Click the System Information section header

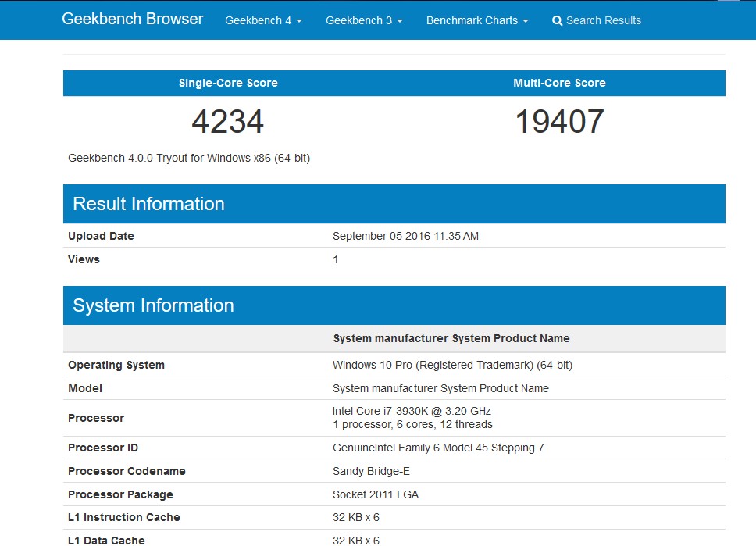394,305
